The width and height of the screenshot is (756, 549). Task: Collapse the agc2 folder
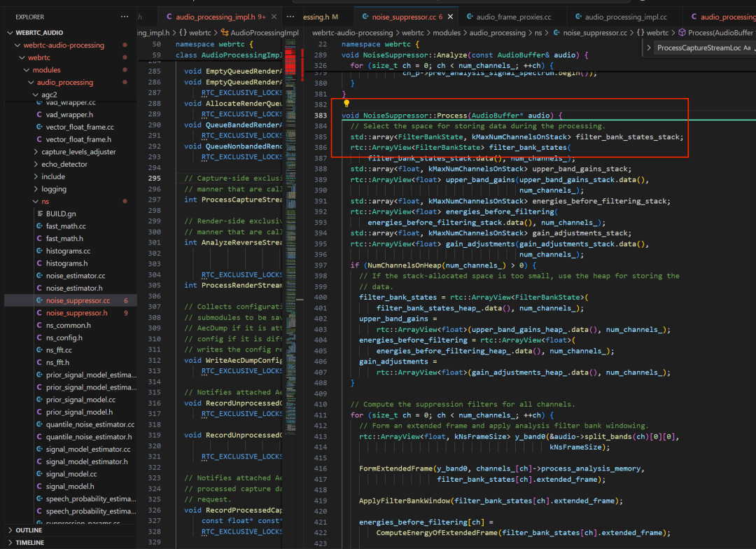pos(35,95)
